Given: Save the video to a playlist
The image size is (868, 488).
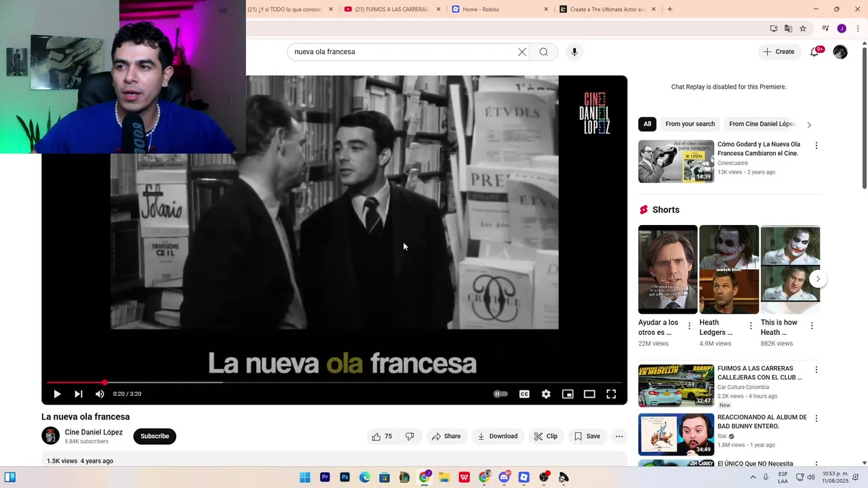Looking at the screenshot, I should (587, 436).
